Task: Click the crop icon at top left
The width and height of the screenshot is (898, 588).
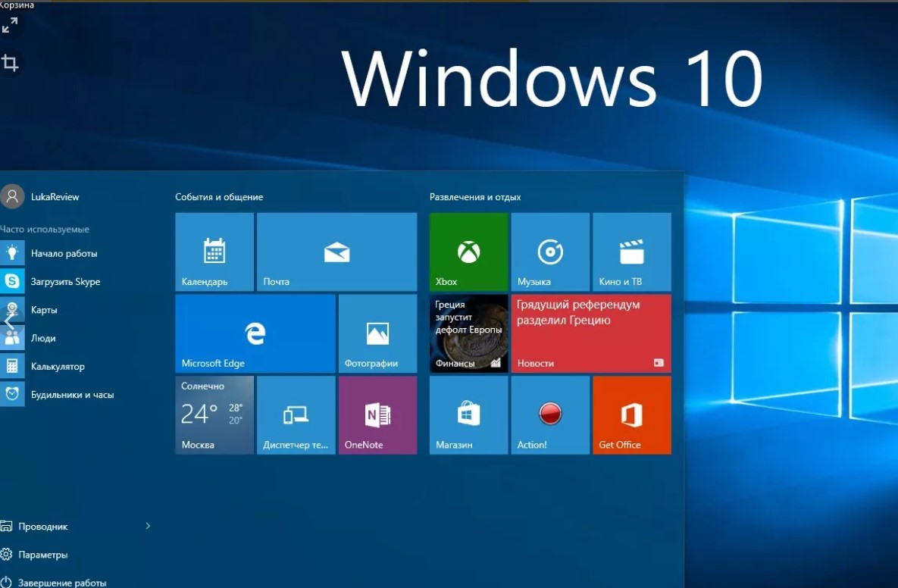Action: pyautogui.click(x=11, y=63)
